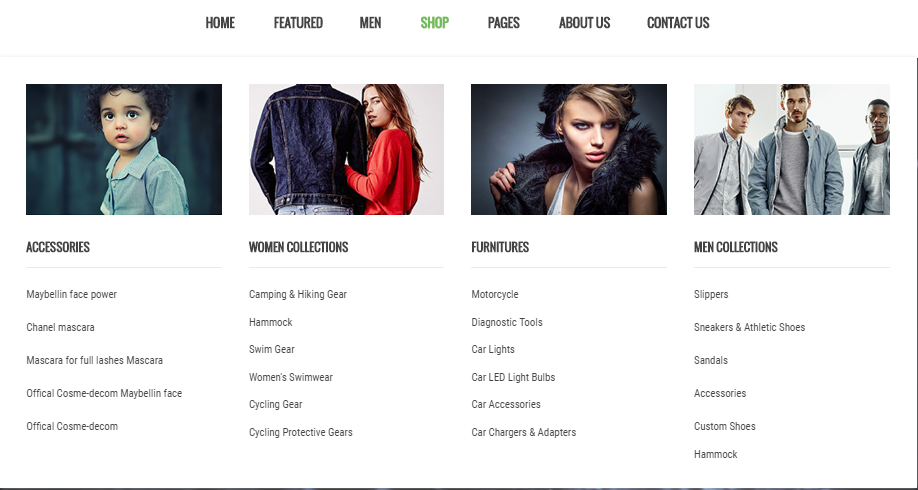The height and width of the screenshot is (490, 918).
Task: Open the About Us page
Action: point(584,23)
